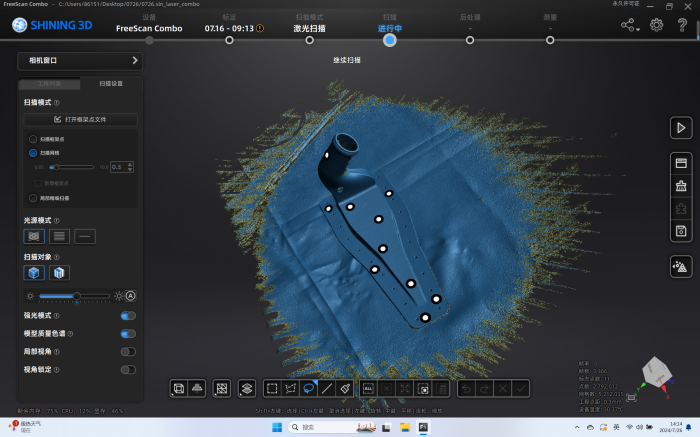Image resolution: width=700 pixels, height=437 pixels.
Task: Open the share dropdown menu
Action: click(x=630, y=25)
